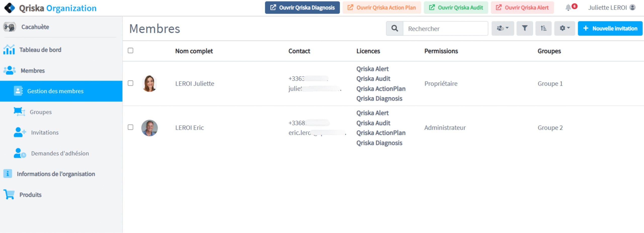
Task: Click Juliette's Qriska Audit licence
Action: (x=373, y=79)
